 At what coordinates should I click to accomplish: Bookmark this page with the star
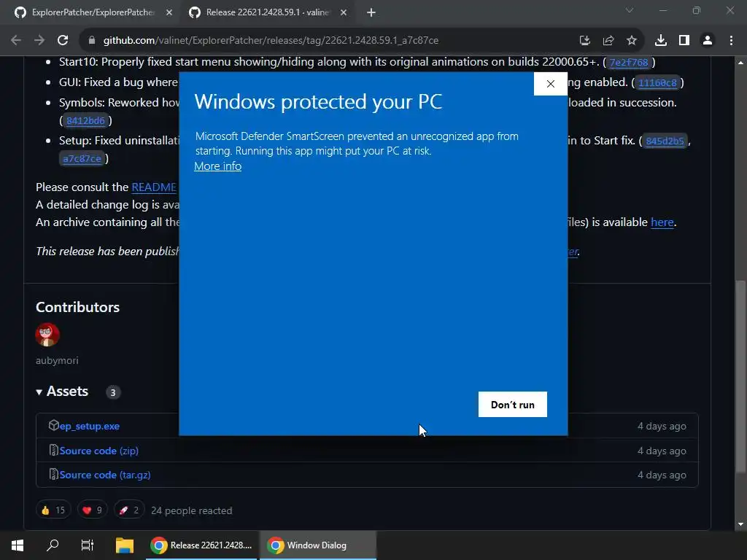click(632, 41)
